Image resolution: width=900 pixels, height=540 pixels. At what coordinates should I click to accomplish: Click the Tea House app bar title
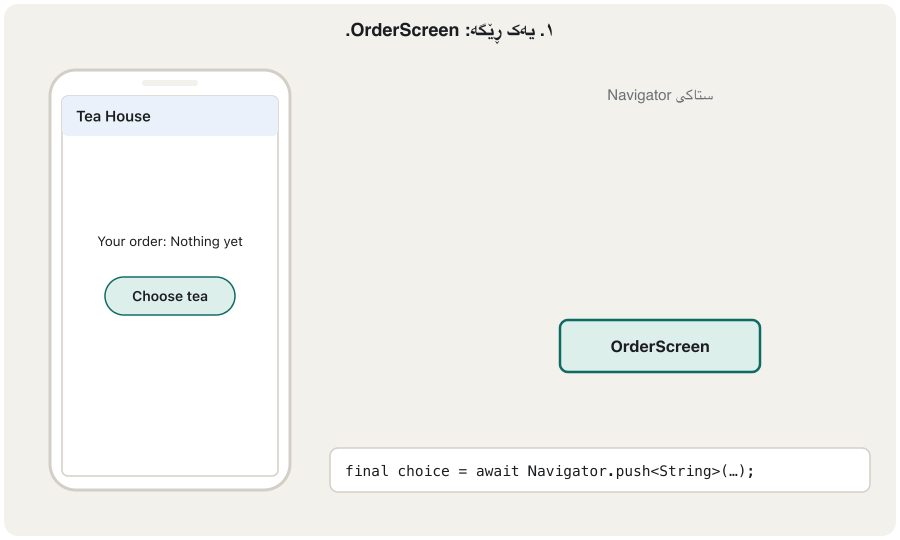[x=114, y=116]
